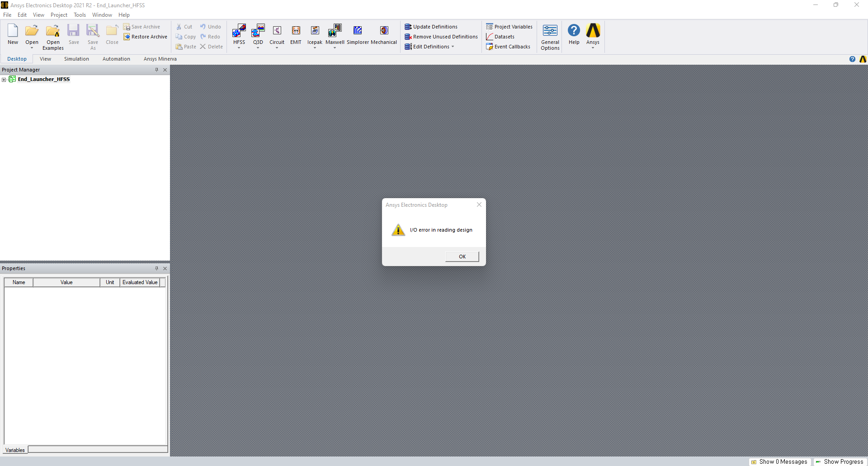Viewport: 868px width, 466px height.
Task: Click Remove Unused Definitions
Action: point(441,37)
